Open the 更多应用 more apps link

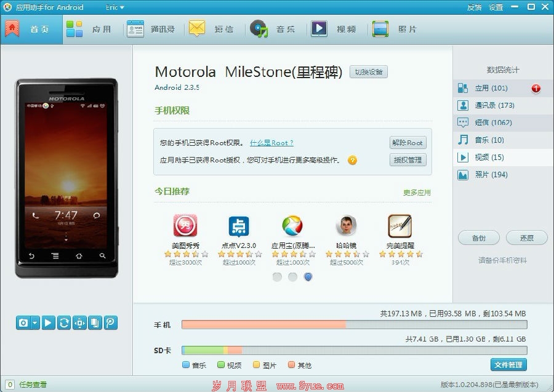click(417, 193)
